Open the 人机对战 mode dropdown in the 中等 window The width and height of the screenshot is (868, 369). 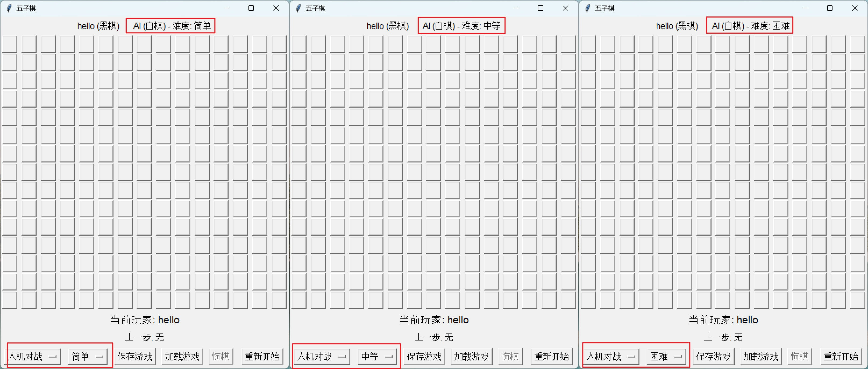point(323,357)
